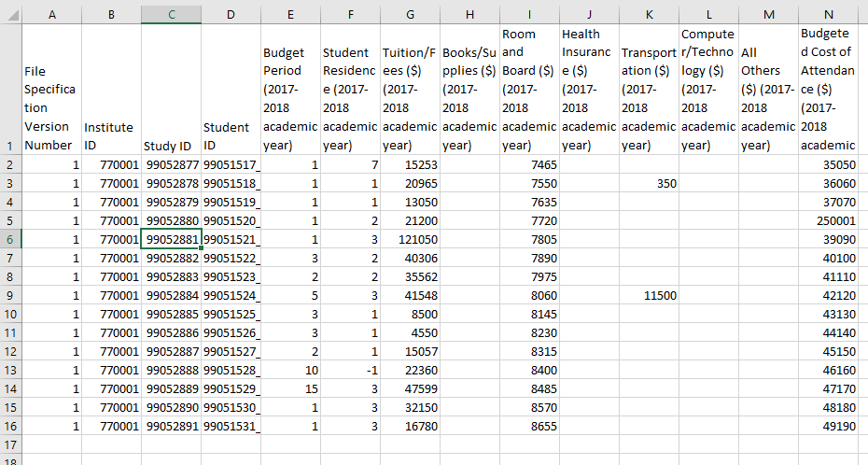The height and width of the screenshot is (465, 868).
Task: Select column C header
Action: coord(171,14)
